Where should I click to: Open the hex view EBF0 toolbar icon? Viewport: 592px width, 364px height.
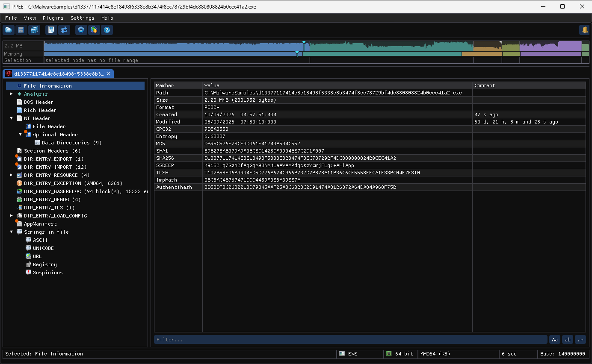[51, 30]
